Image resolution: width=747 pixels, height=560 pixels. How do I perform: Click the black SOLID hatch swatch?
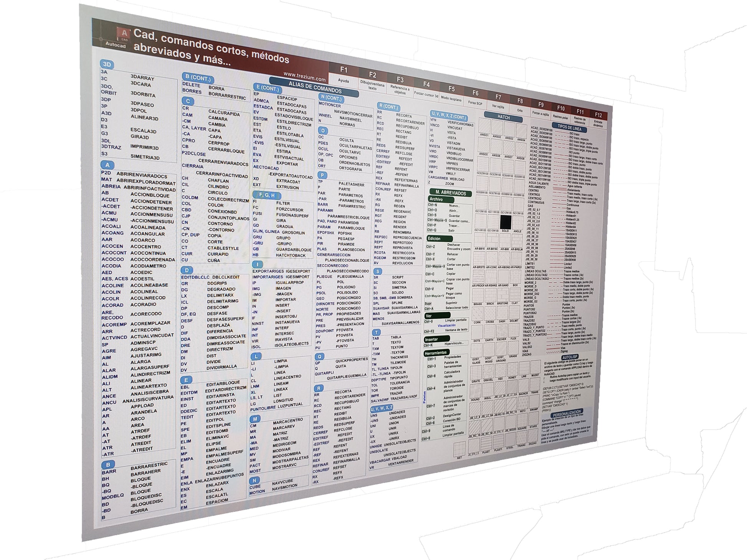tap(506, 222)
